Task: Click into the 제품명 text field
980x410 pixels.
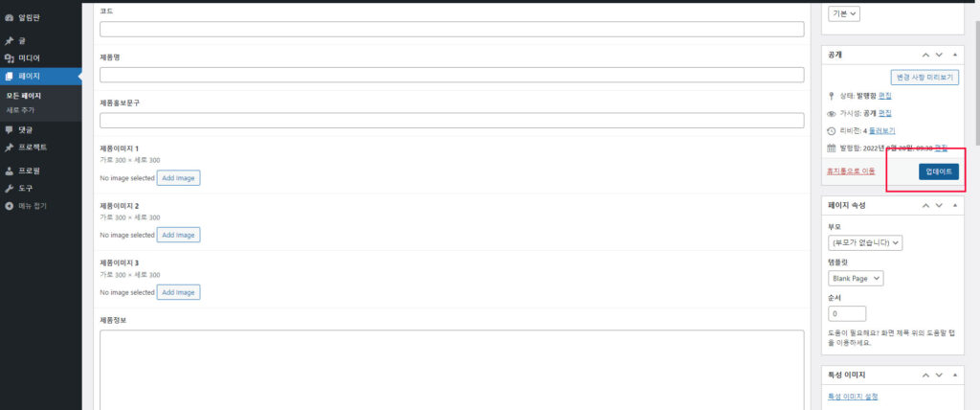Action: (x=452, y=75)
